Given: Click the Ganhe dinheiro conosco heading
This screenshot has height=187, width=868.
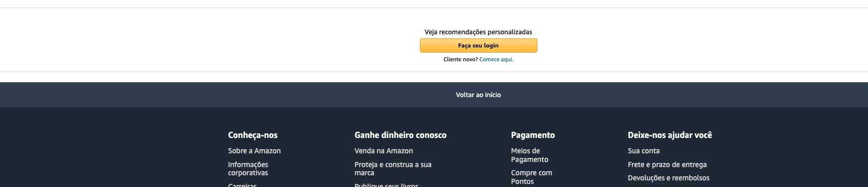Looking at the screenshot, I should 401,135.
